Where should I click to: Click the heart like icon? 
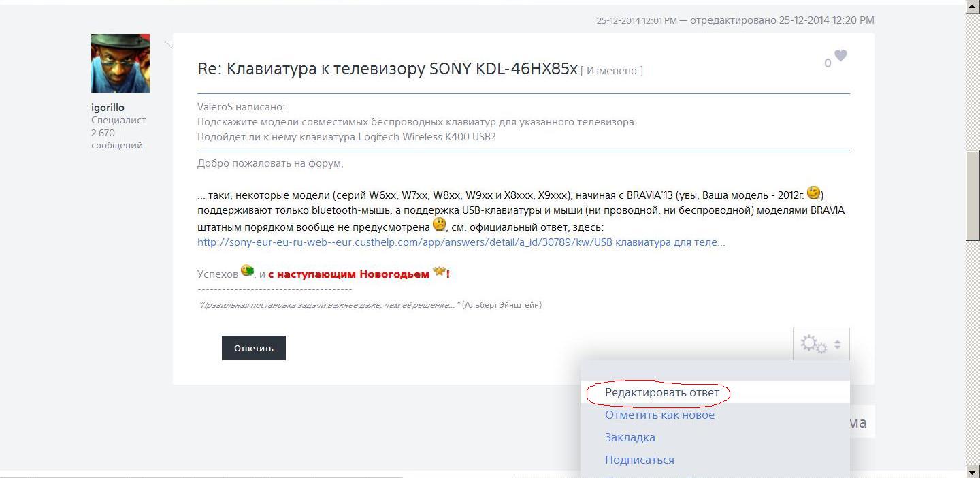(x=841, y=56)
